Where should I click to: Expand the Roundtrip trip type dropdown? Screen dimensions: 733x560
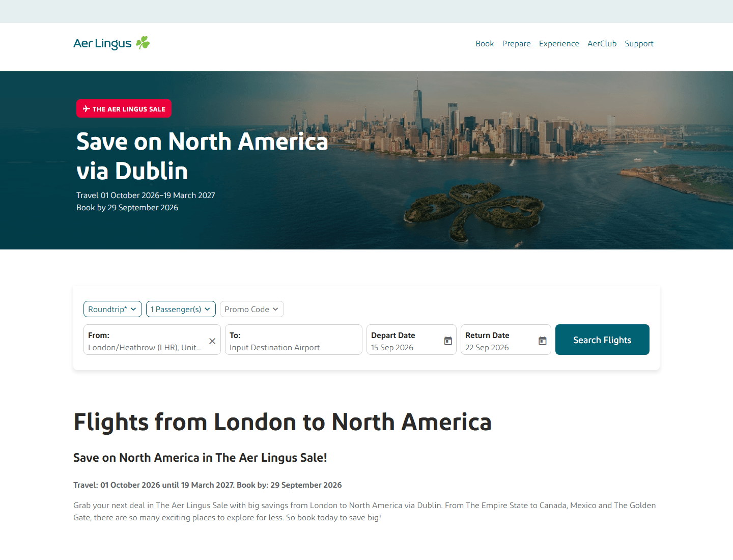[x=112, y=309]
